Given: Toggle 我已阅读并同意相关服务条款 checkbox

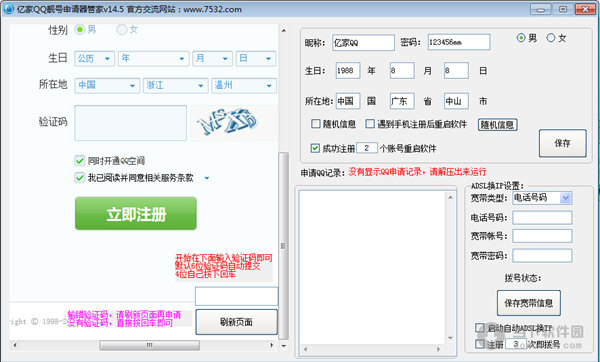Looking at the screenshot, I should 80,178.
